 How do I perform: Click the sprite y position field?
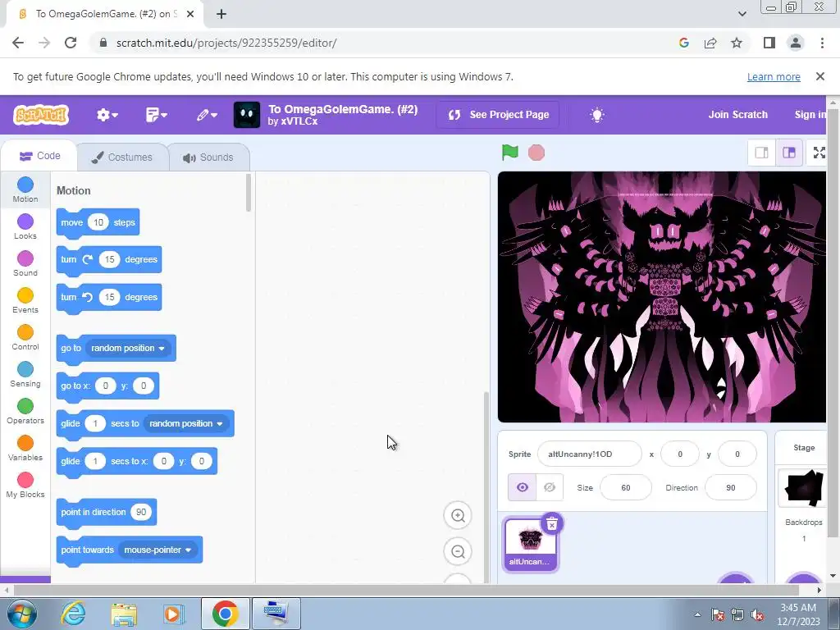click(737, 454)
